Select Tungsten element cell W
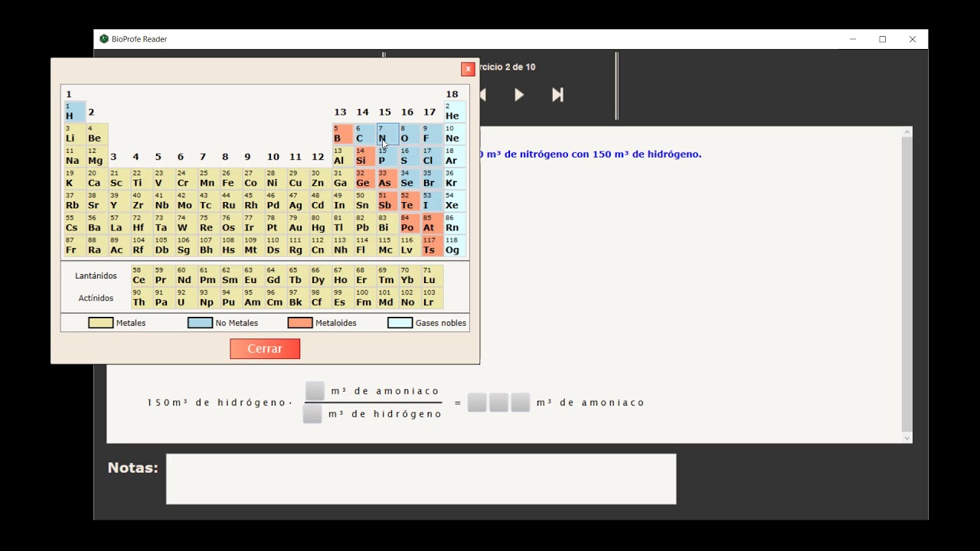 click(x=186, y=223)
